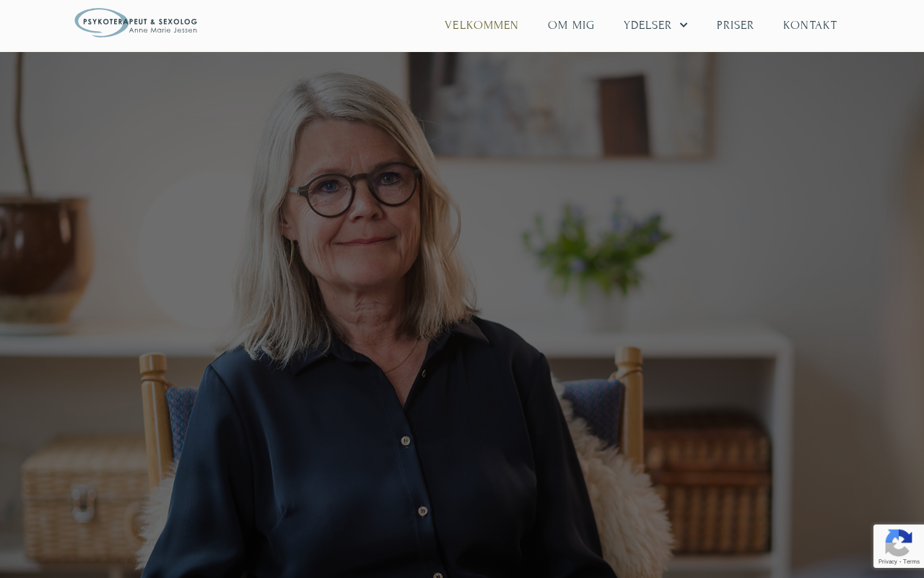This screenshot has width=924, height=578.
Task: Open the Kontakt page
Action: click(810, 25)
